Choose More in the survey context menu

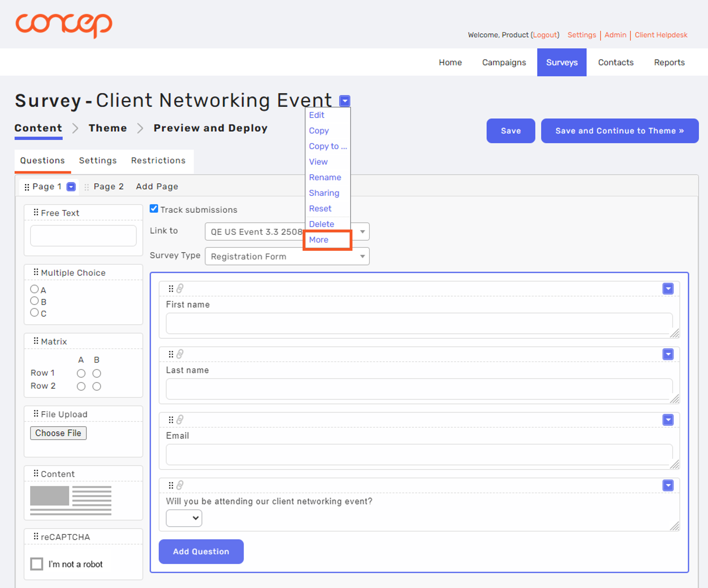(319, 240)
